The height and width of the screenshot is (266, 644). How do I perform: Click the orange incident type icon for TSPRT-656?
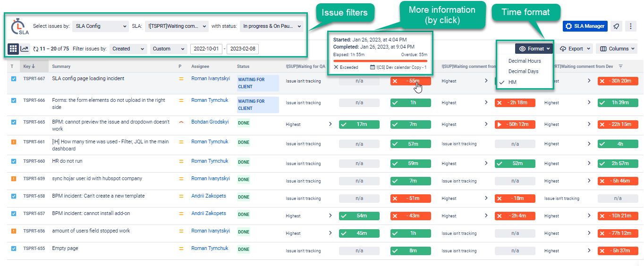(14, 231)
